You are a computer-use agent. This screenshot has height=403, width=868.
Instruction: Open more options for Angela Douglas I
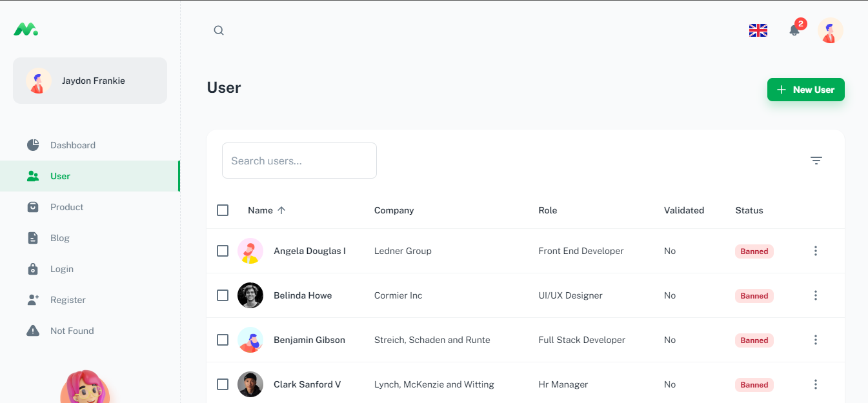[x=816, y=251]
